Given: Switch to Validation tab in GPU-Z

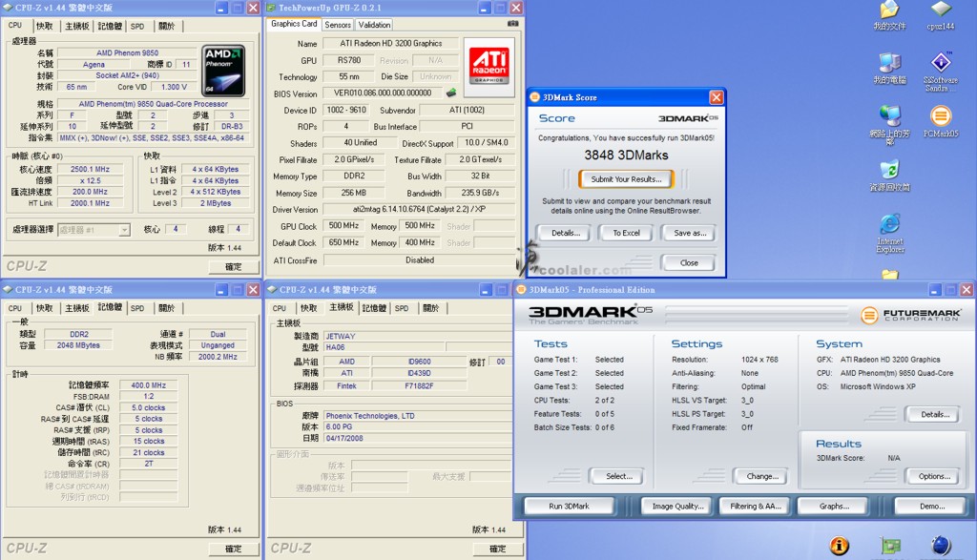Looking at the screenshot, I should tap(374, 25).
